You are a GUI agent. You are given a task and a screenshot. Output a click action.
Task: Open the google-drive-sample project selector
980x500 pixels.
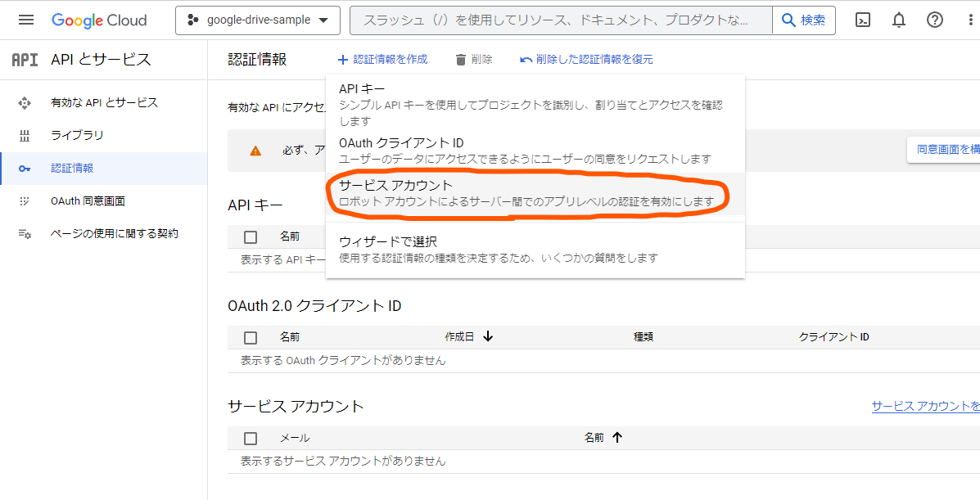coord(257,21)
